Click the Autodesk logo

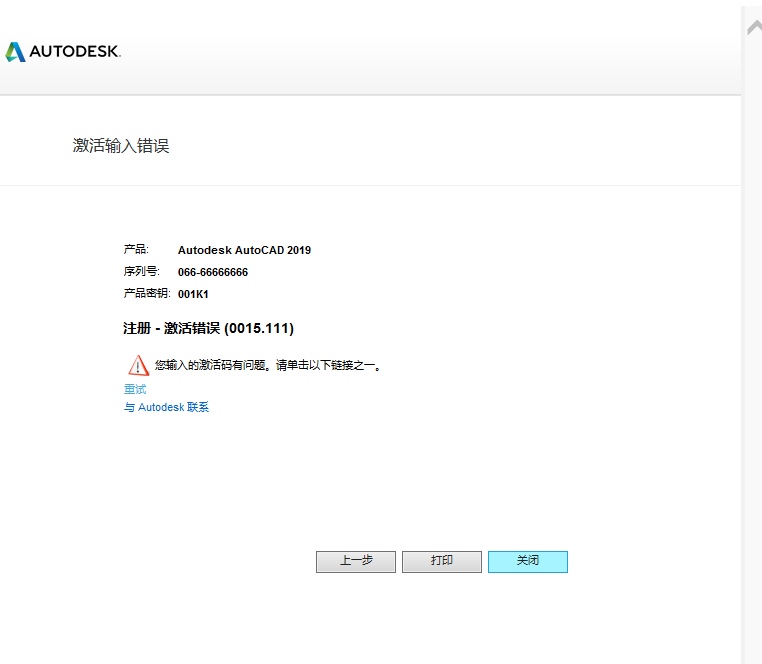tap(63, 52)
